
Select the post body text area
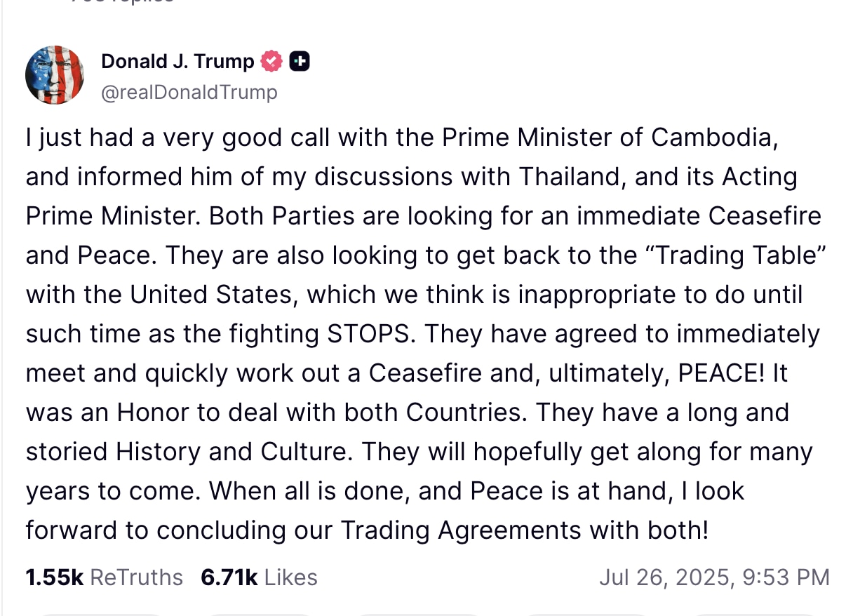(421, 333)
